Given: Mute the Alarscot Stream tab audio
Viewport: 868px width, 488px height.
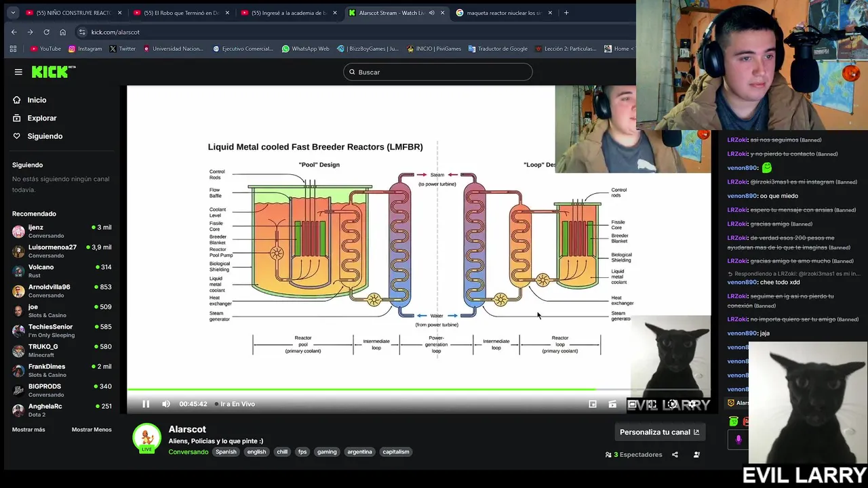Looking at the screenshot, I should coord(431,12).
